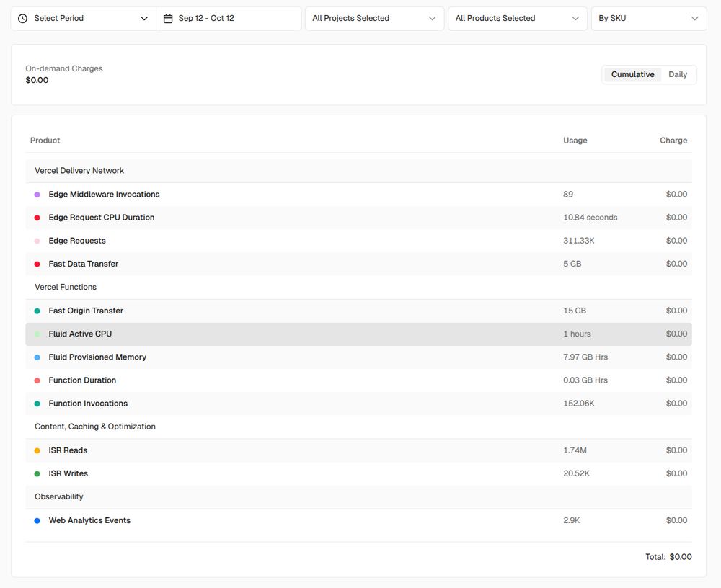This screenshot has width=721, height=588.
Task: Select the Fast Origin Transfer row label
Action: 86,311
